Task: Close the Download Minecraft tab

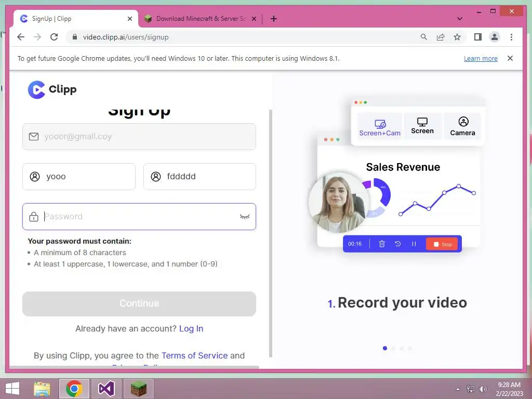Action: [254, 19]
